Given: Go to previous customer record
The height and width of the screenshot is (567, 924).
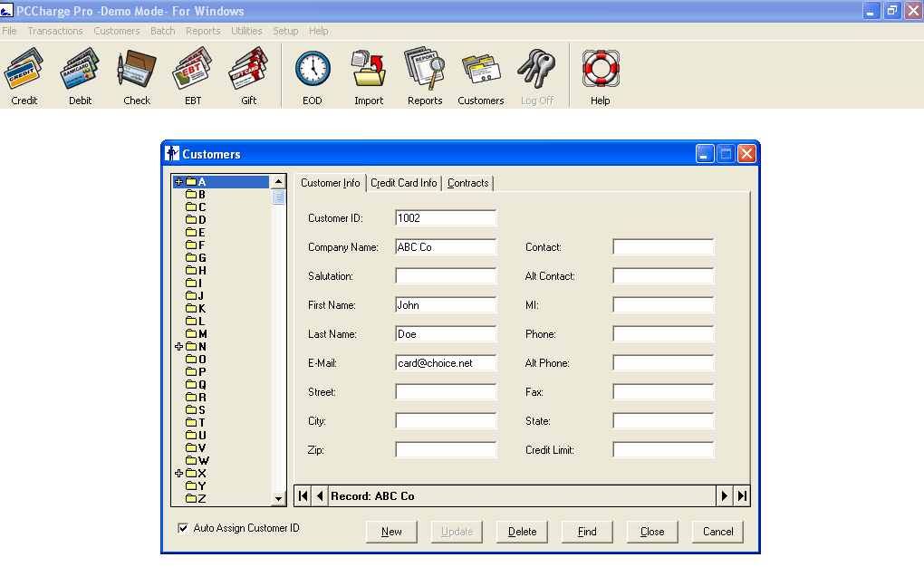Looking at the screenshot, I should [x=320, y=496].
